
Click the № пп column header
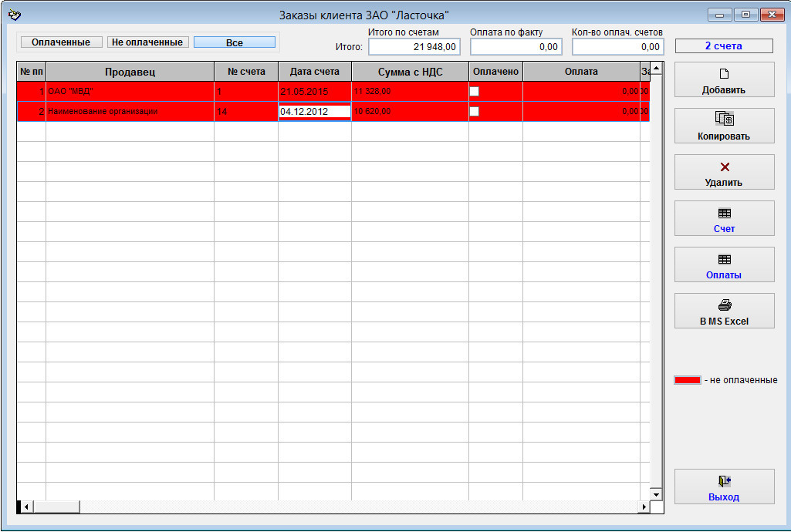coord(32,72)
